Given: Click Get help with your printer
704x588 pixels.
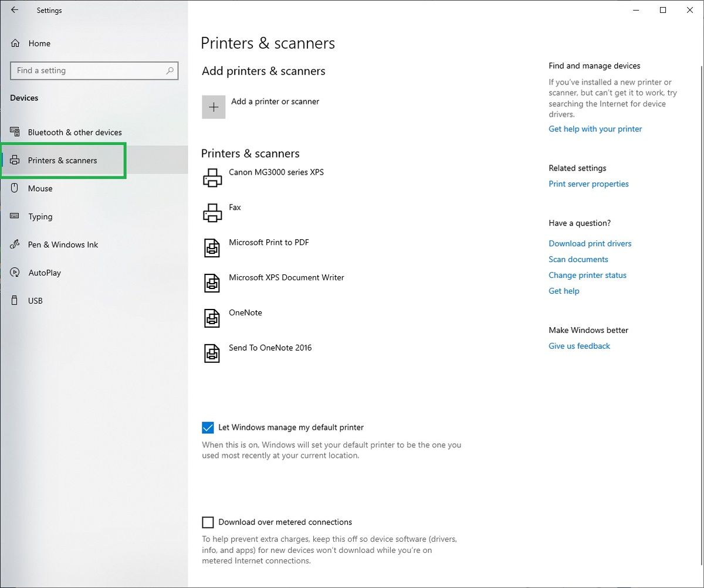Looking at the screenshot, I should tap(595, 129).
